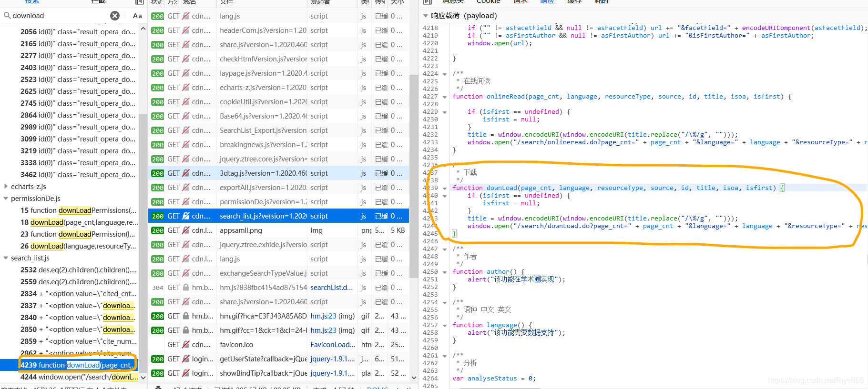This screenshot has height=389, width=868.
Task: Select checkHtmlVersion.js request row
Action: coord(278,59)
